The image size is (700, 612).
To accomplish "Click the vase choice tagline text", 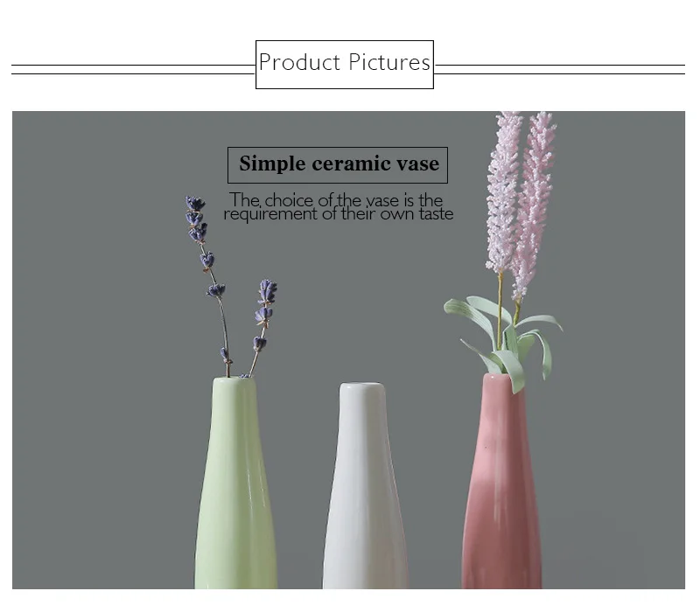I will pyautogui.click(x=338, y=206).
